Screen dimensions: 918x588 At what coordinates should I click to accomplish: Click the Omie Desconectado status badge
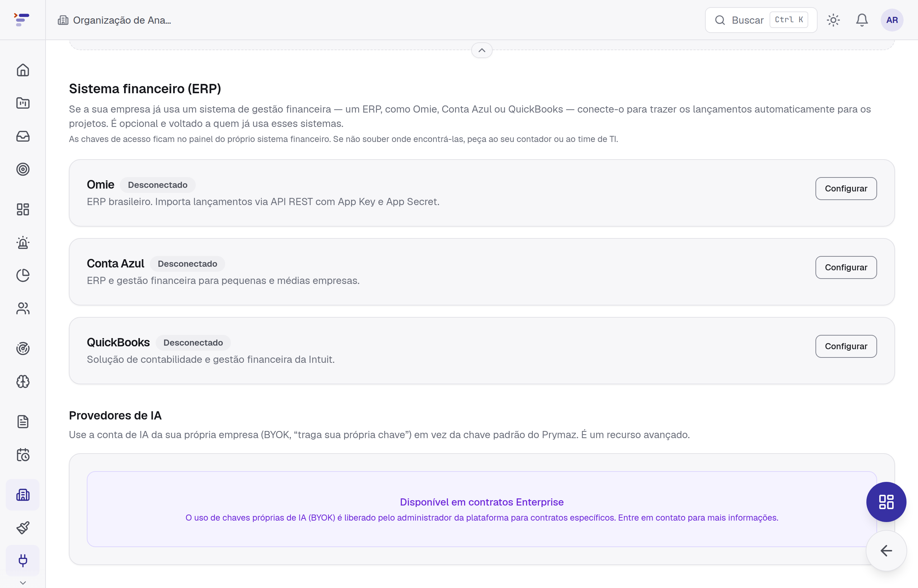click(x=158, y=185)
